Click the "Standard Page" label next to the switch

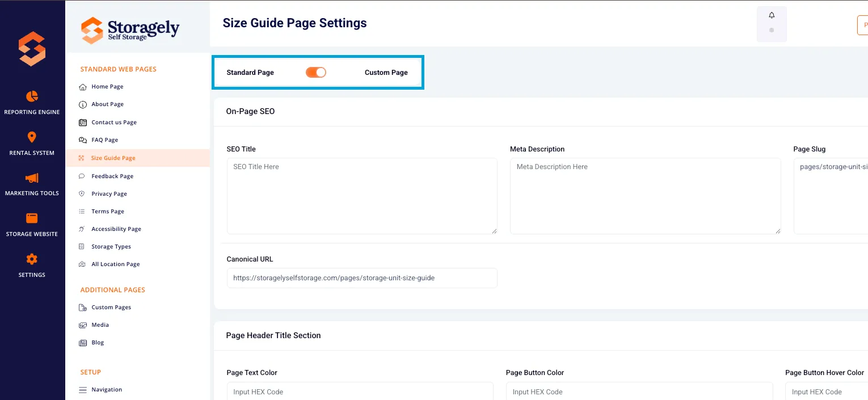[x=250, y=73]
